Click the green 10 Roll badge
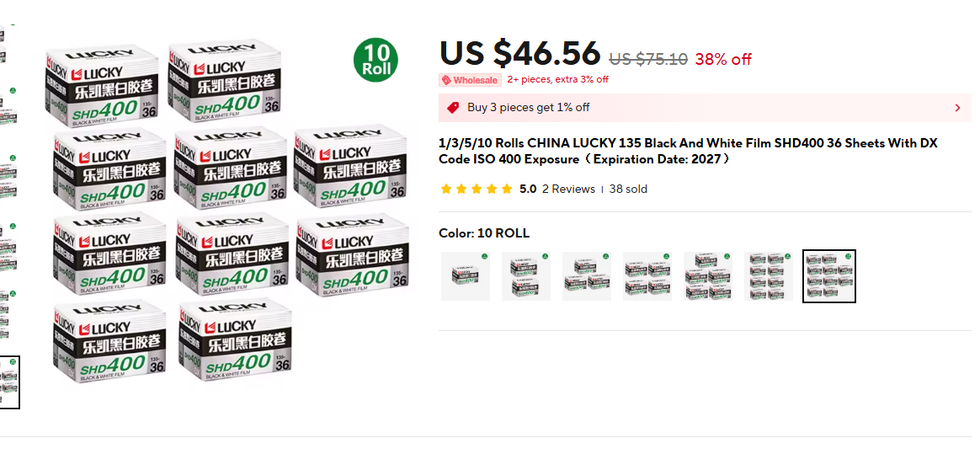 pyautogui.click(x=375, y=60)
